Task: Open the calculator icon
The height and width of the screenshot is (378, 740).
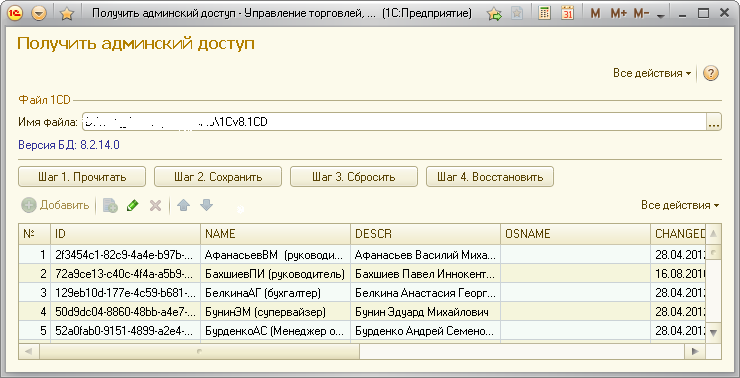Action: pos(545,14)
